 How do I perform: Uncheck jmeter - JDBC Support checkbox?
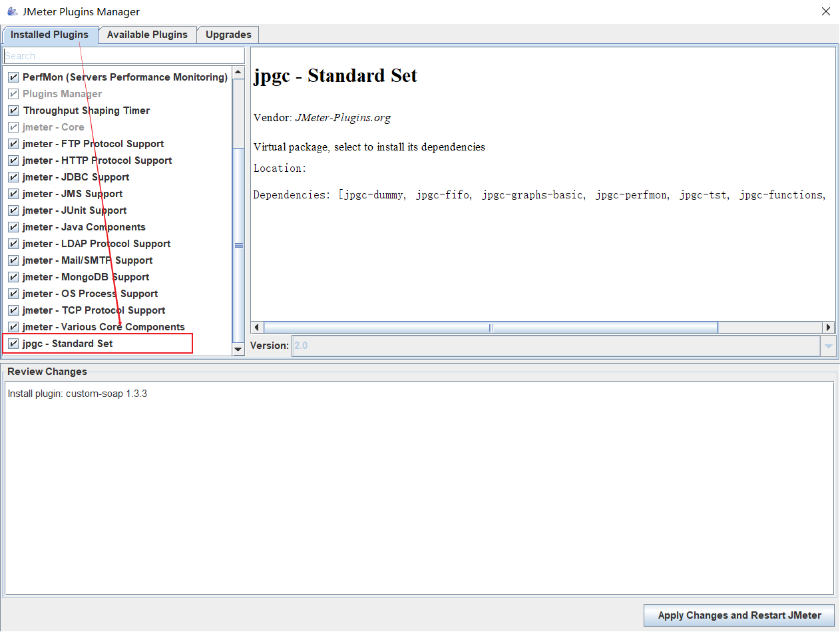13,177
